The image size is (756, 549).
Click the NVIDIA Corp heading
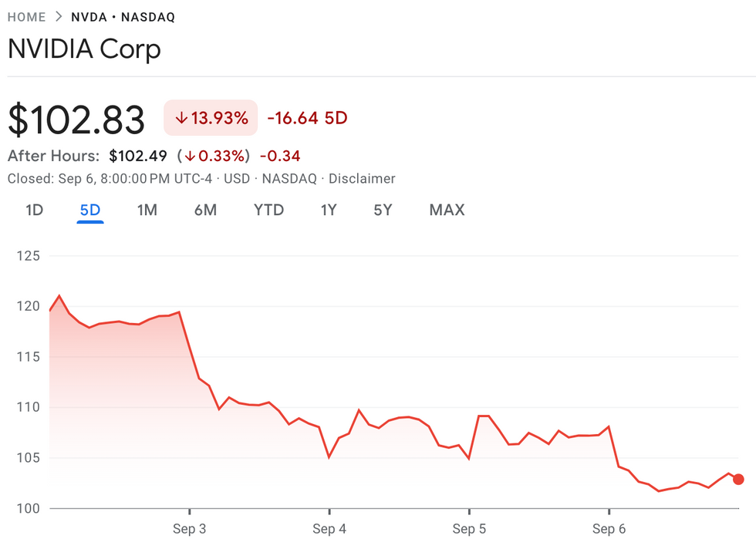click(84, 49)
